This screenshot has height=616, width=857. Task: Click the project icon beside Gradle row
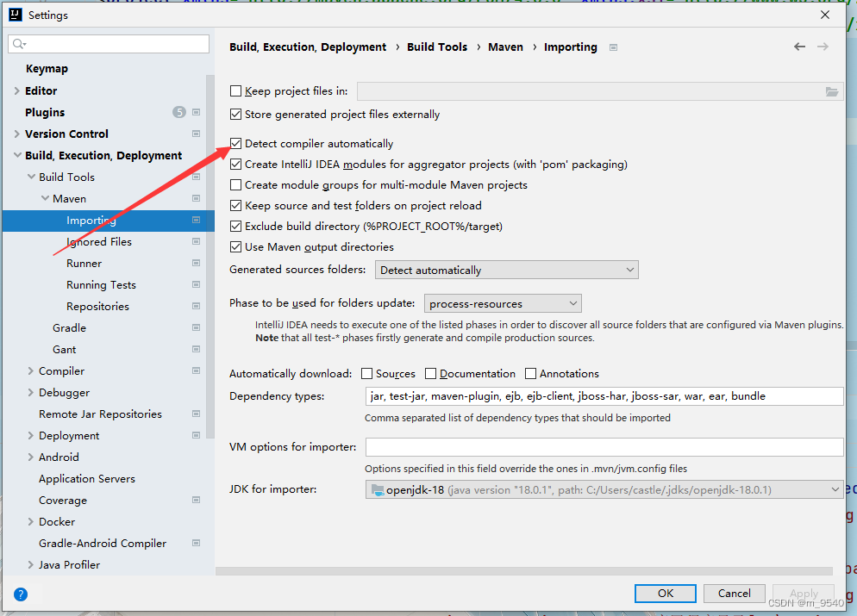197,327
